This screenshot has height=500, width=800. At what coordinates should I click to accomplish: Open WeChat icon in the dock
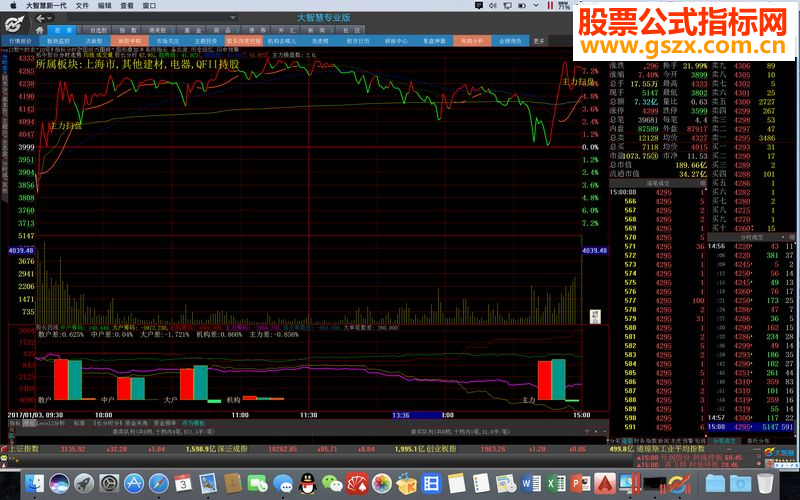332,483
